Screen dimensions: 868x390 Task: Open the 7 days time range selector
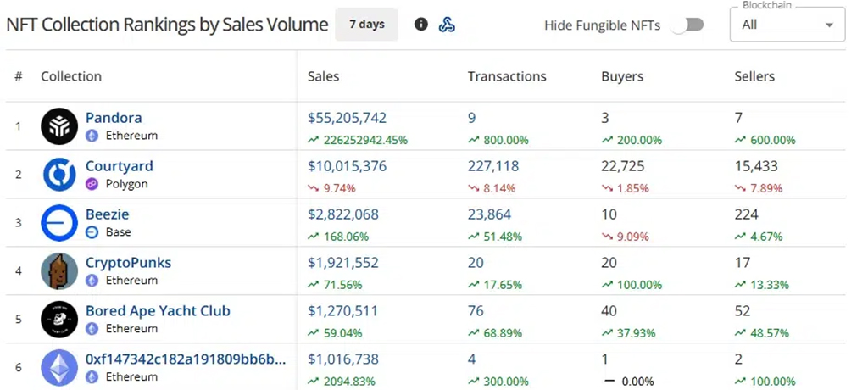click(366, 25)
